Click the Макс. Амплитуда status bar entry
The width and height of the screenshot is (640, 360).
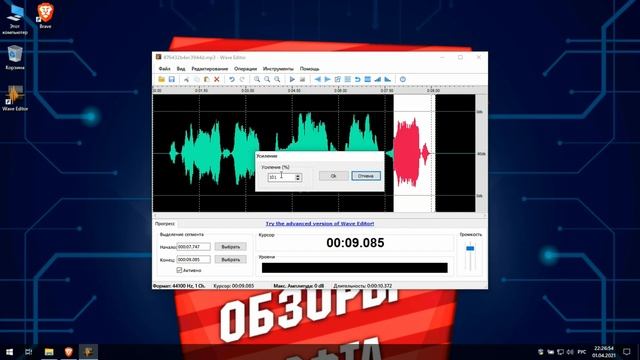(x=298, y=286)
